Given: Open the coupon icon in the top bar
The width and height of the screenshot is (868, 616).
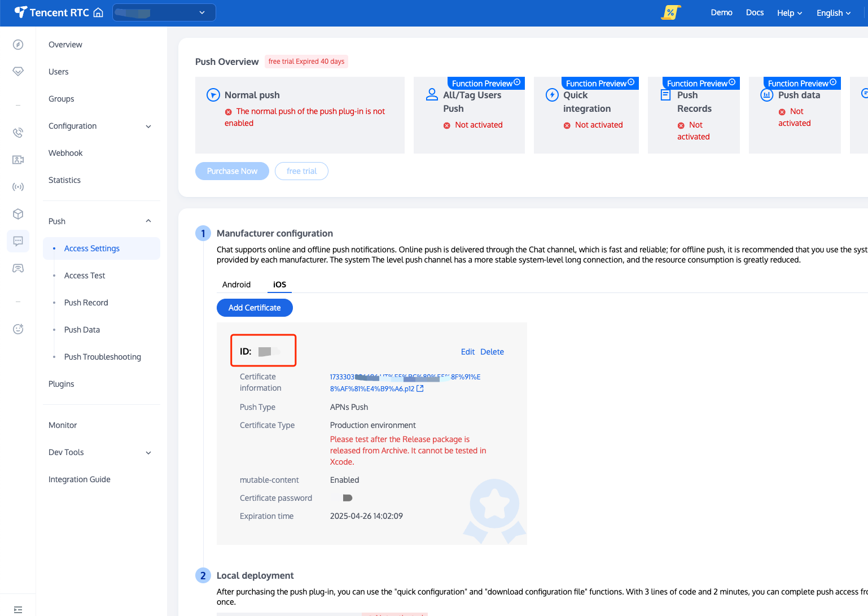Looking at the screenshot, I should 670,12.
